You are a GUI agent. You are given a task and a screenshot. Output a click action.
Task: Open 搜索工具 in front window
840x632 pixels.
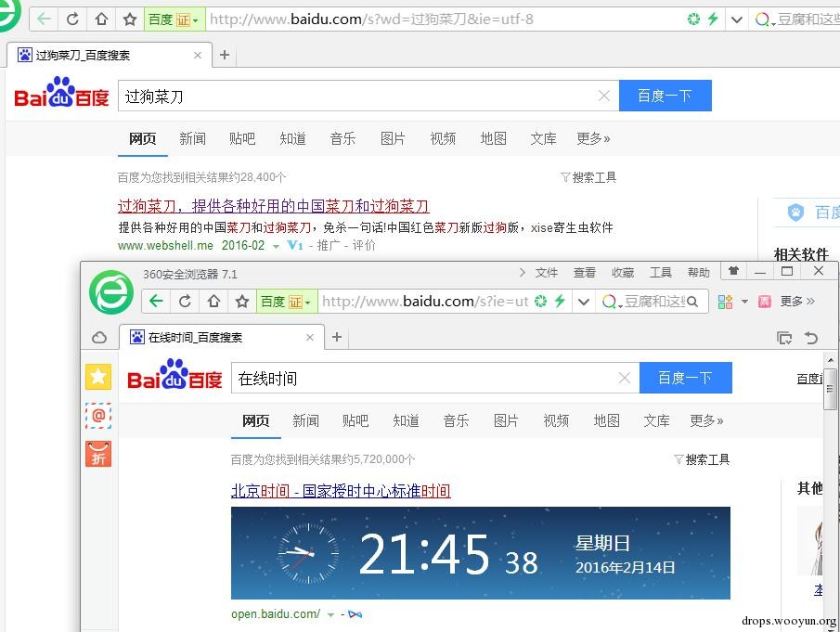[702, 459]
